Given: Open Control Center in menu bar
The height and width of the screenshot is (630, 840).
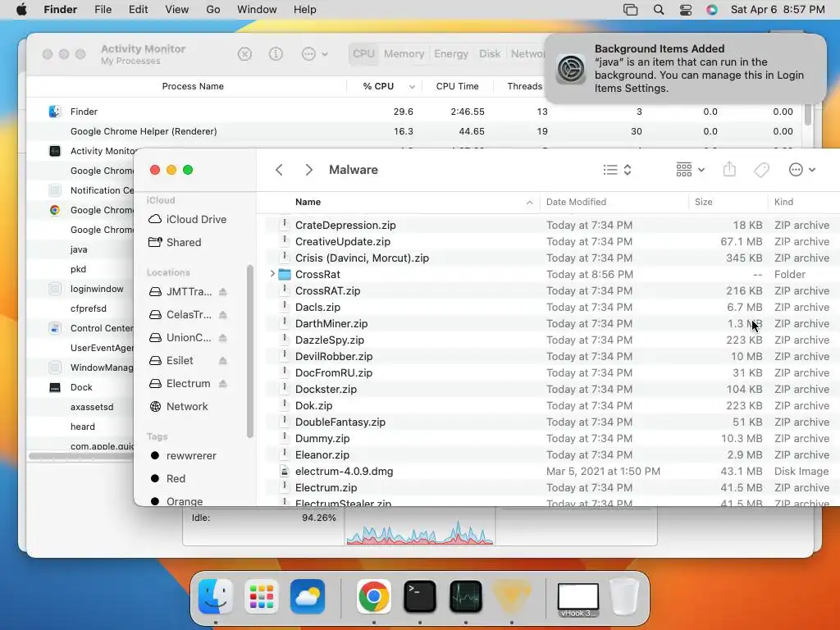Looking at the screenshot, I should (x=685, y=10).
